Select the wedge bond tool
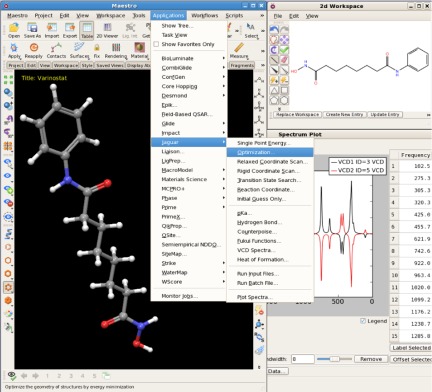 [274, 70]
